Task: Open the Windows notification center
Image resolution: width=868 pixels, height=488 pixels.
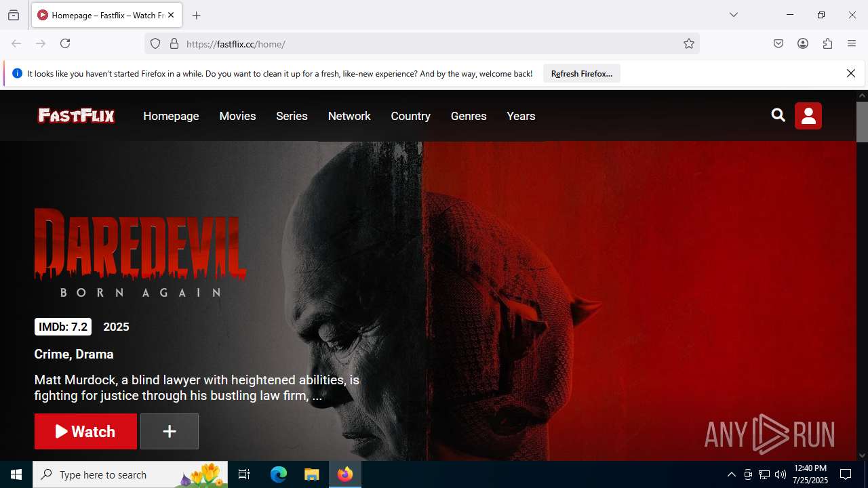Action: 846,474
